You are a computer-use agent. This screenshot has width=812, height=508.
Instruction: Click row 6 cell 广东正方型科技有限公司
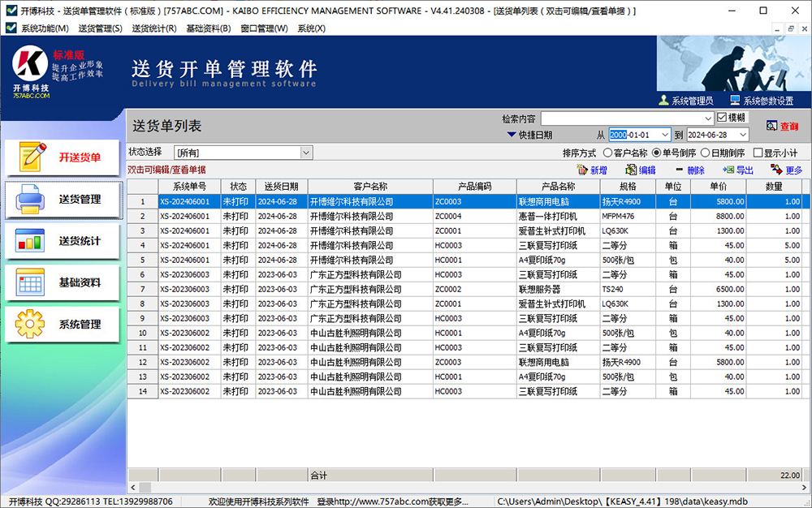click(370, 274)
